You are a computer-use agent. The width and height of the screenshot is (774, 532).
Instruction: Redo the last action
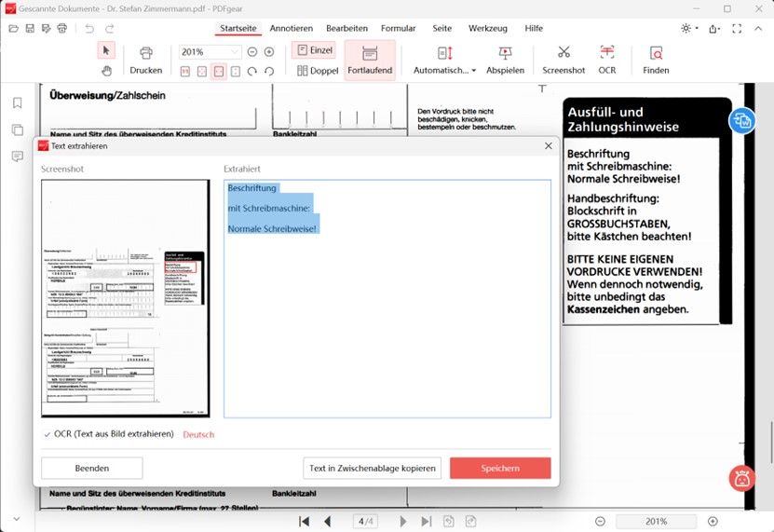pos(110,29)
